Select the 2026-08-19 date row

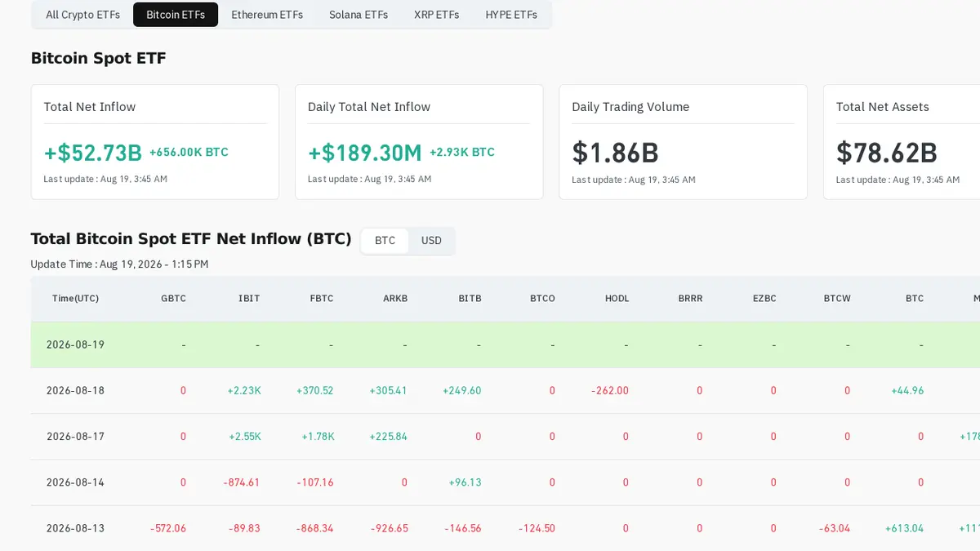(x=506, y=344)
